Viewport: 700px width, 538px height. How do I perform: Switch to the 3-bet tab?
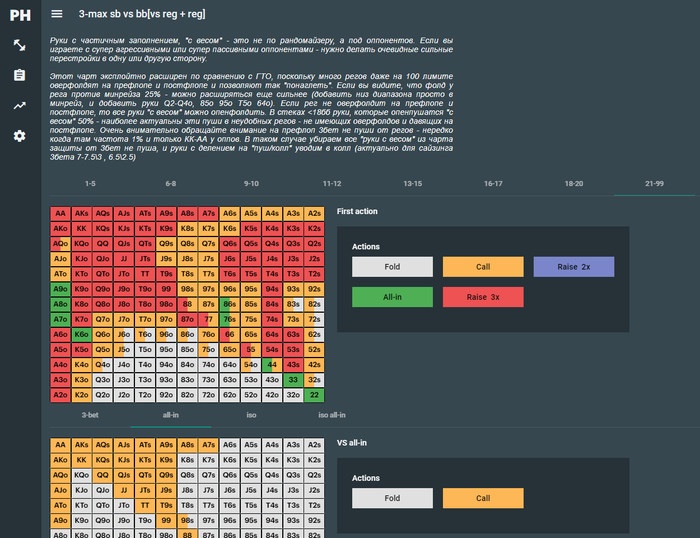pyautogui.click(x=90, y=415)
